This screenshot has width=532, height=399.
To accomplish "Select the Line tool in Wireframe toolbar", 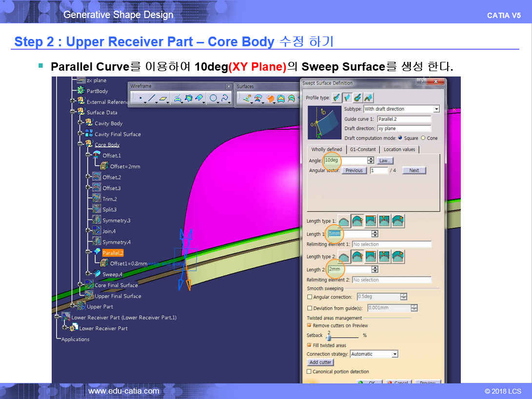I will (x=152, y=98).
